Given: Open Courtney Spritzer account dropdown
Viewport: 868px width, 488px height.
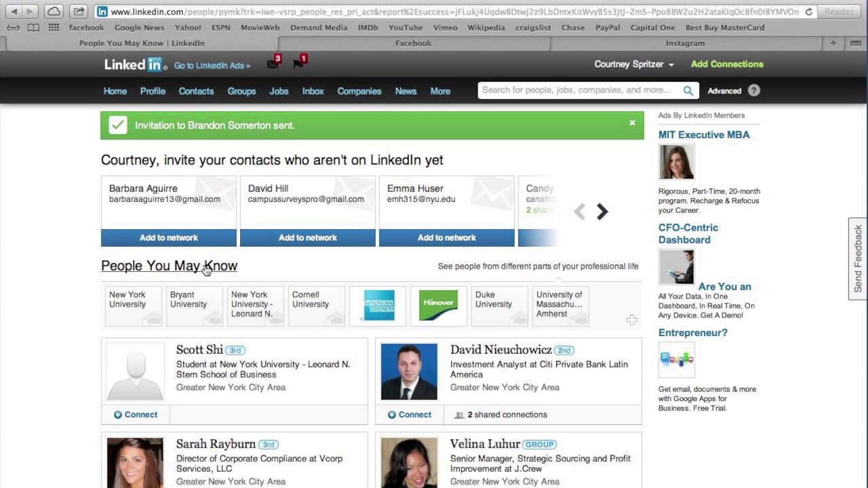Looking at the screenshot, I should [x=634, y=64].
